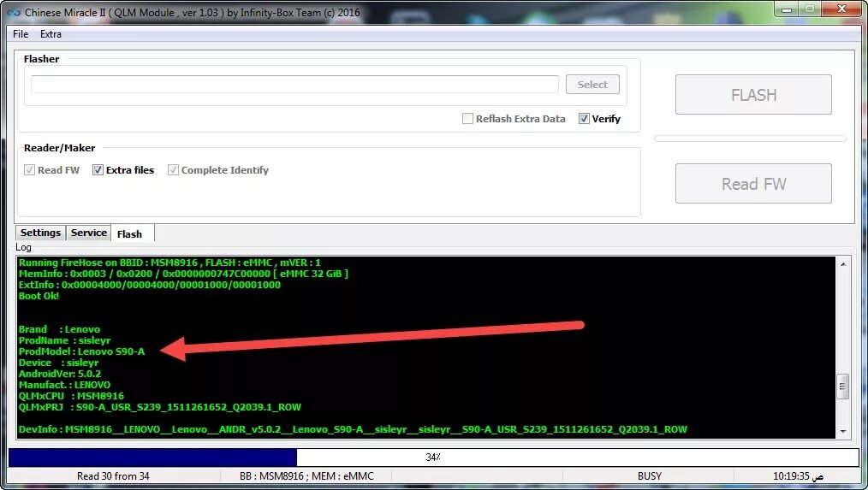Switch to the Service tab

(x=88, y=233)
